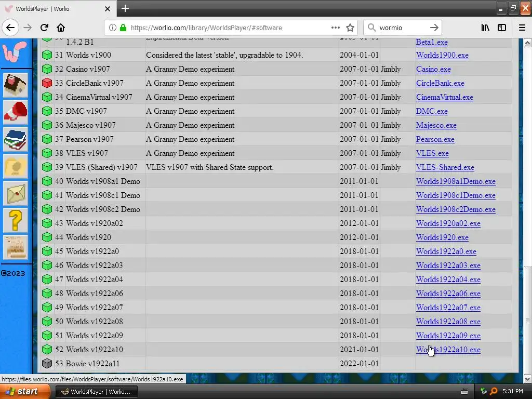The image size is (532, 399).
Task: Click the green cube beside Worlds v1920
Action: point(47,237)
